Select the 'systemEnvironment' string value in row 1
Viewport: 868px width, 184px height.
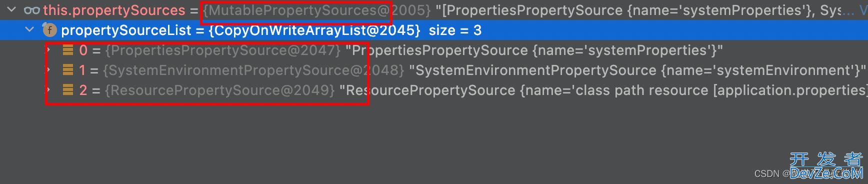tap(785, 70)
